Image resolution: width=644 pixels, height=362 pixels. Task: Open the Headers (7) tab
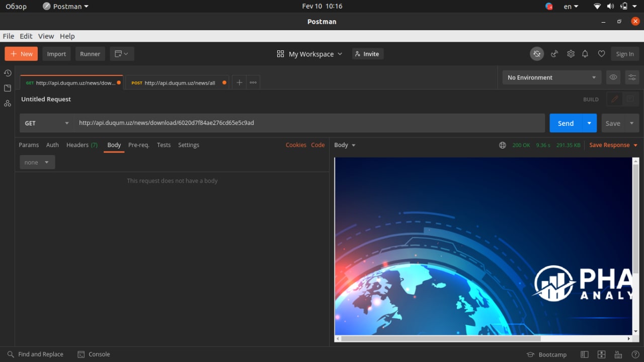click(82, 145)
